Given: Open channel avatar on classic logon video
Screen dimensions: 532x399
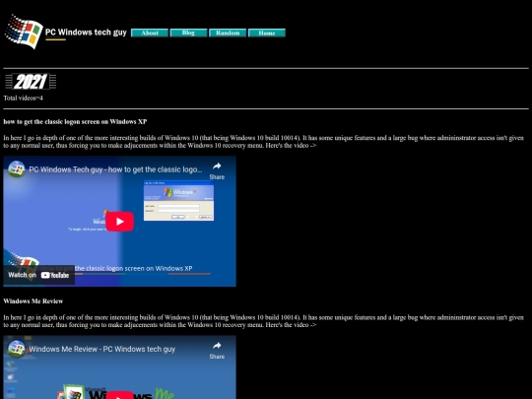Looking at the screenshot, I should (17, 169).
